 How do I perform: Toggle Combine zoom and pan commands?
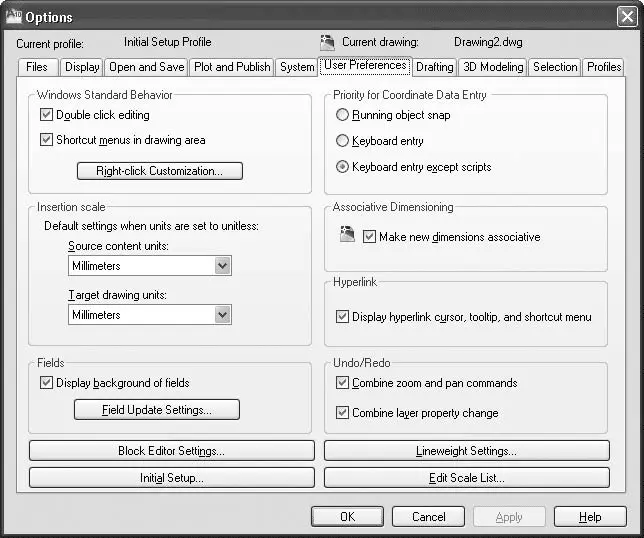(343, 383)
